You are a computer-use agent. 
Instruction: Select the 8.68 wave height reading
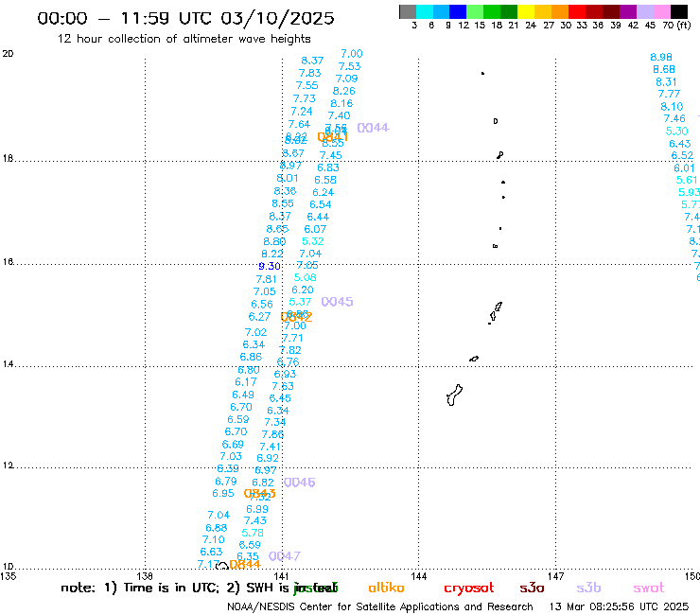[x=664, y=69]
